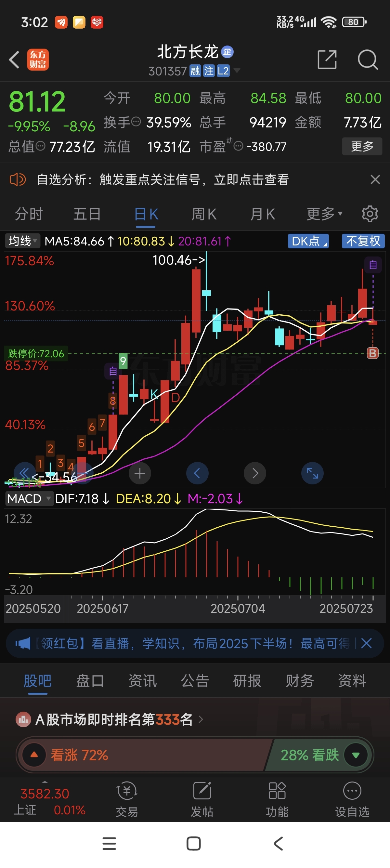
Task: Open the 资料 tab
Action: coord(352,681)
